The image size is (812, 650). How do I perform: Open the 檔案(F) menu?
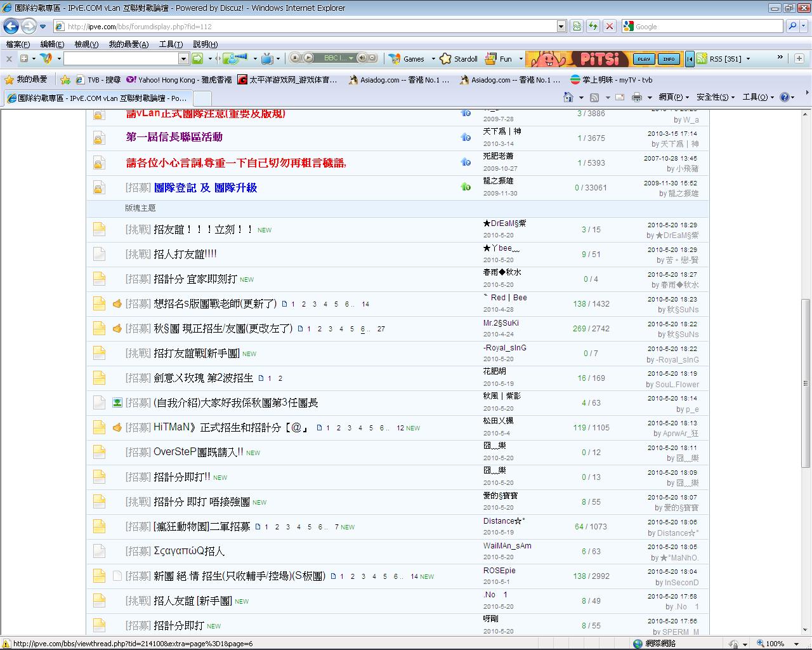point(17,44)
